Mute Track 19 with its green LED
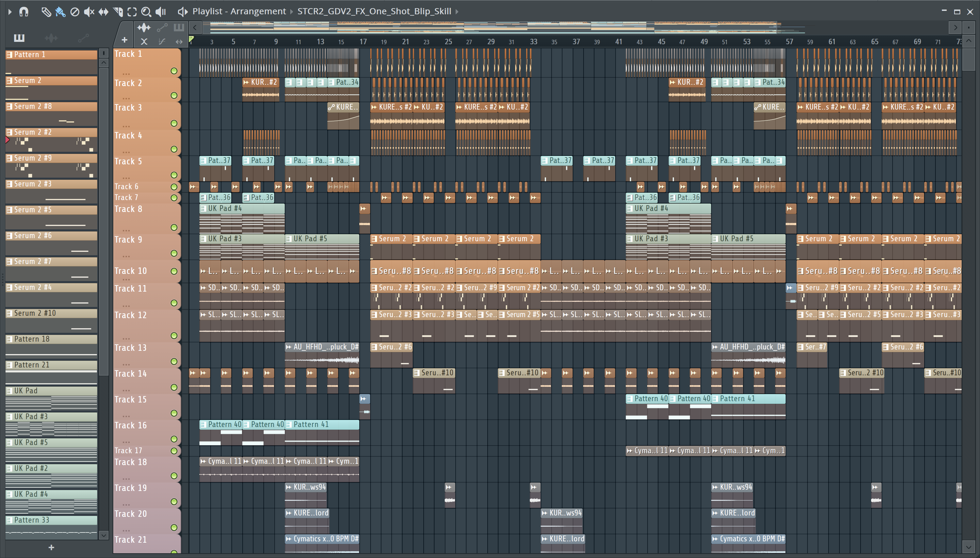 point(174,502)
